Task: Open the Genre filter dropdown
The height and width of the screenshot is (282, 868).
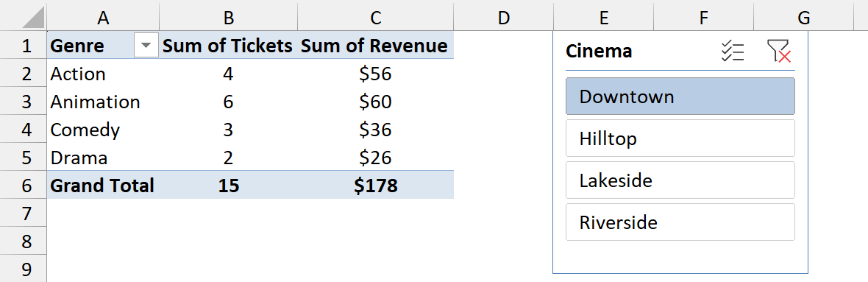Action: coord(146,46)
